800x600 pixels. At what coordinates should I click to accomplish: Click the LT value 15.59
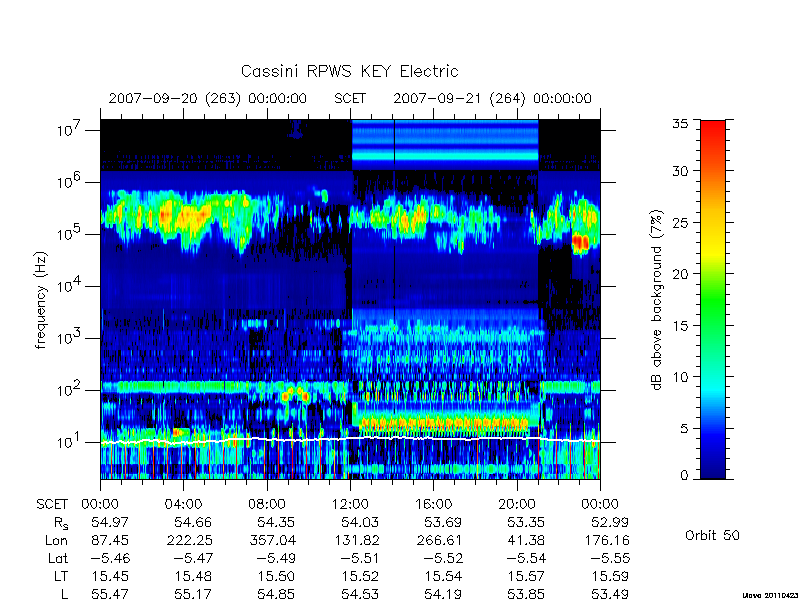(x=610, y=576)
